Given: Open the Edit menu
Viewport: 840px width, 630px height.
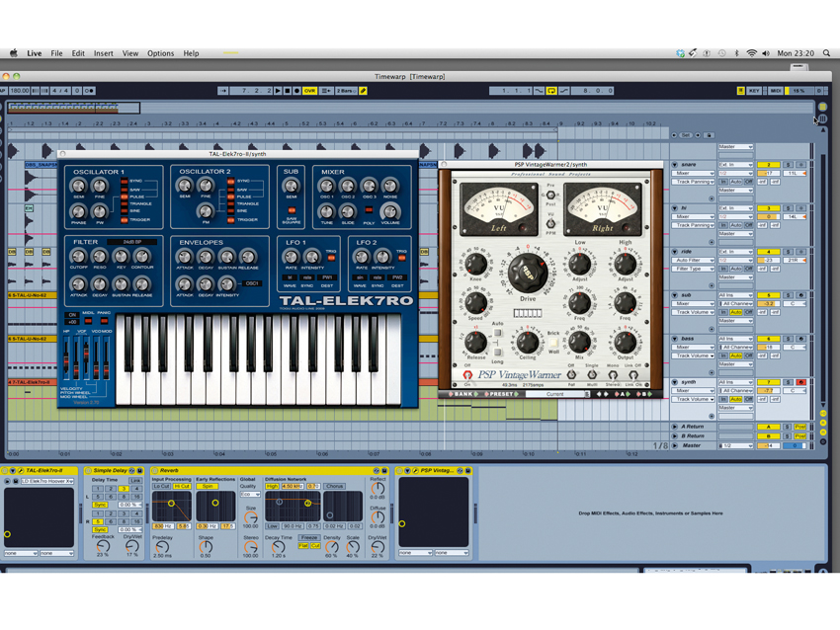Looking at the screenshot, I should point(78,53).
